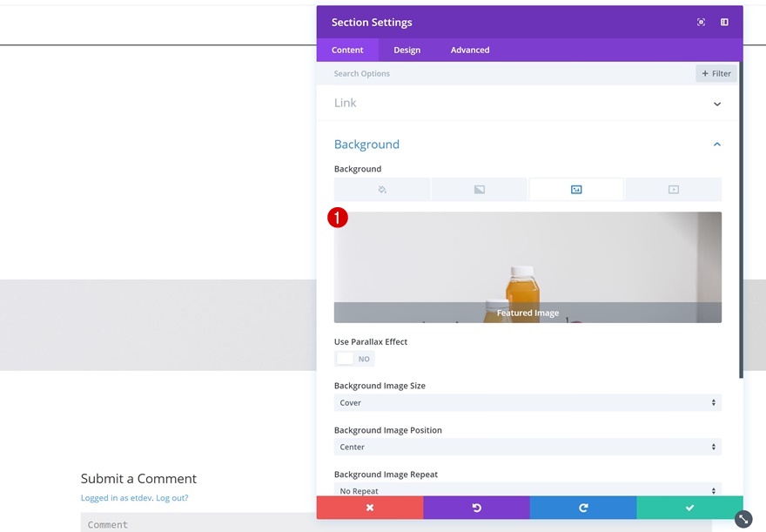Switch to the Design tab
The height and width of the screenshot is (532, 766).
pyautogui.click(x=407, y=50)
